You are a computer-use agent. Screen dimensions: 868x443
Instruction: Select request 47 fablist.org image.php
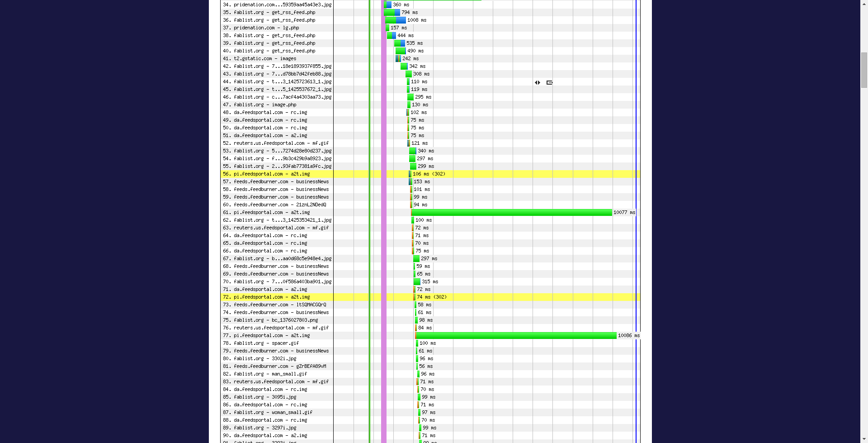(265, 105)
